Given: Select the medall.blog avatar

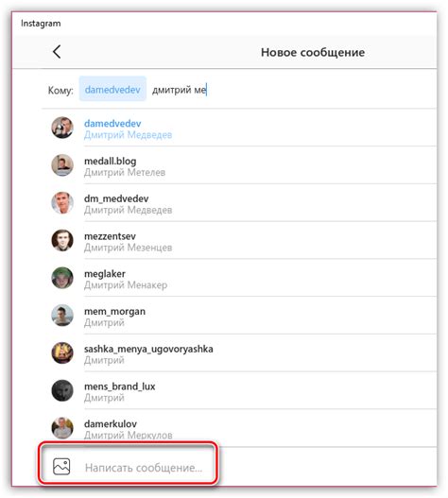Looking at the screenshot, I should pos(62,165).
